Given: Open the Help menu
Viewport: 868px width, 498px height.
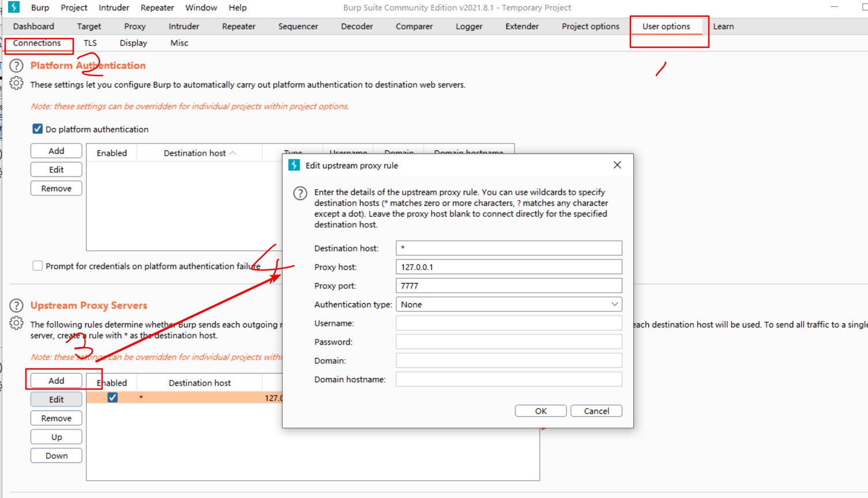Looking at the screenshot, I should click(x=237, y=7).
